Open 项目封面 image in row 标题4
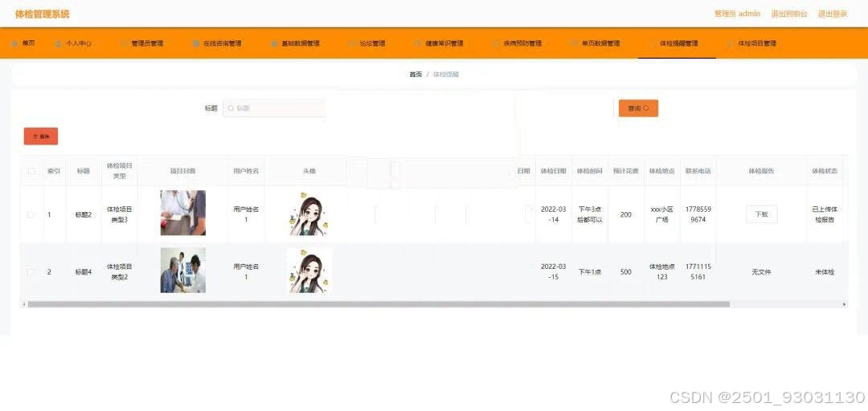Screen dimensions: 868x411 click(182, 270)
